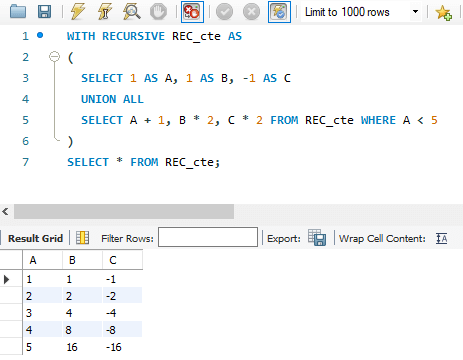
Task: Open a SQL script file folder icon
Action: point(18,12)
